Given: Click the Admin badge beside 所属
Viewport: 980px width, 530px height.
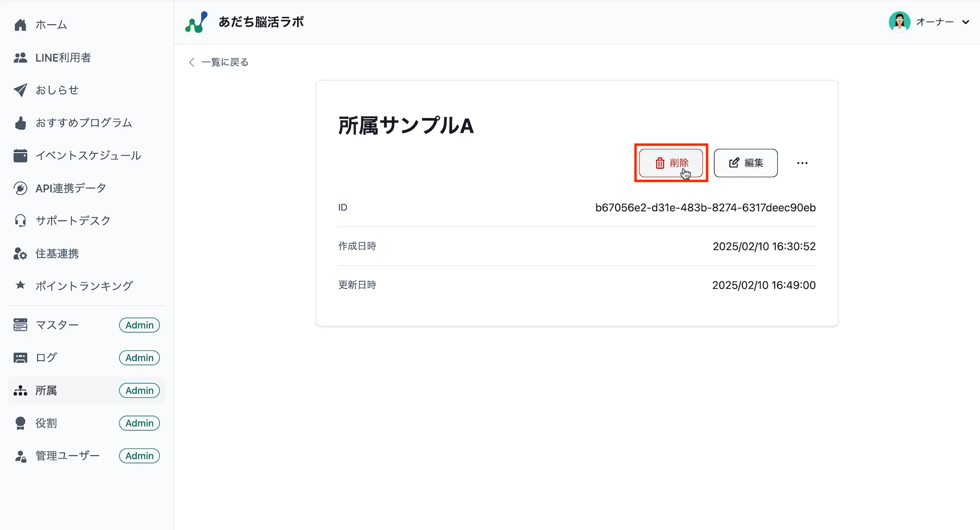Looking at the screenshot, I should 140,390.
